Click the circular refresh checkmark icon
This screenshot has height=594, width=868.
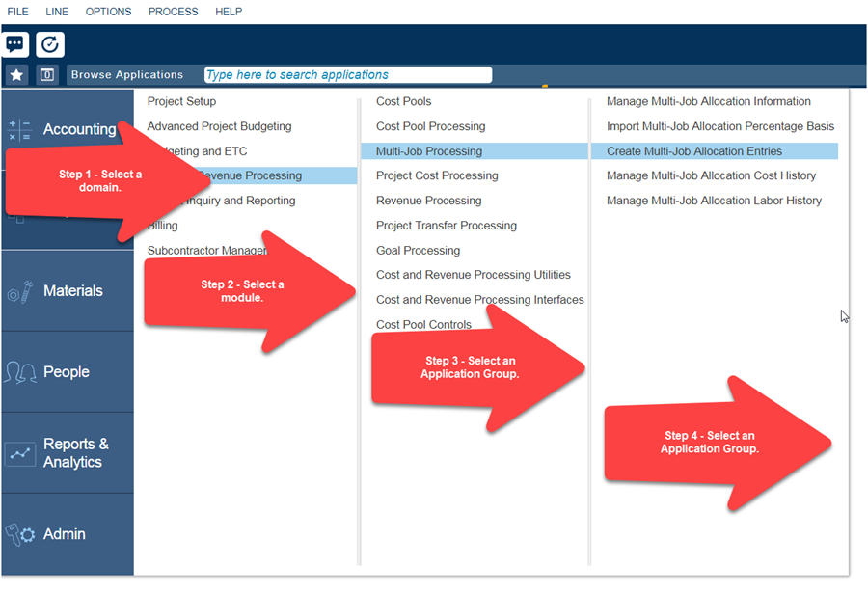50,44
